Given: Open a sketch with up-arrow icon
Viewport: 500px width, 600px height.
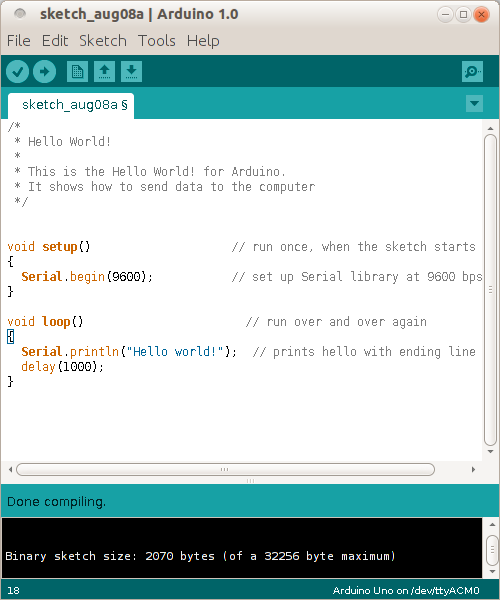Looking at the screenshot, I should coord(104,72).
